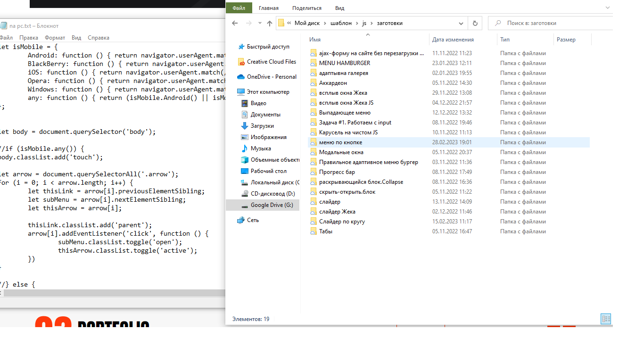644x362 pixels.
Task: Open Видео folder icon in sidebar
Action: pos(245,103)
